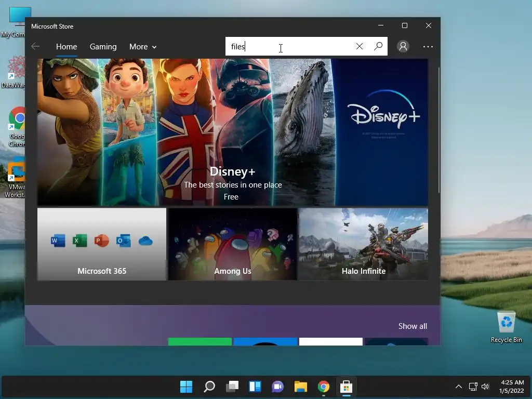Launch Google Chrome from the taskbar
532x399 pixels.
[x=323, y=387]
